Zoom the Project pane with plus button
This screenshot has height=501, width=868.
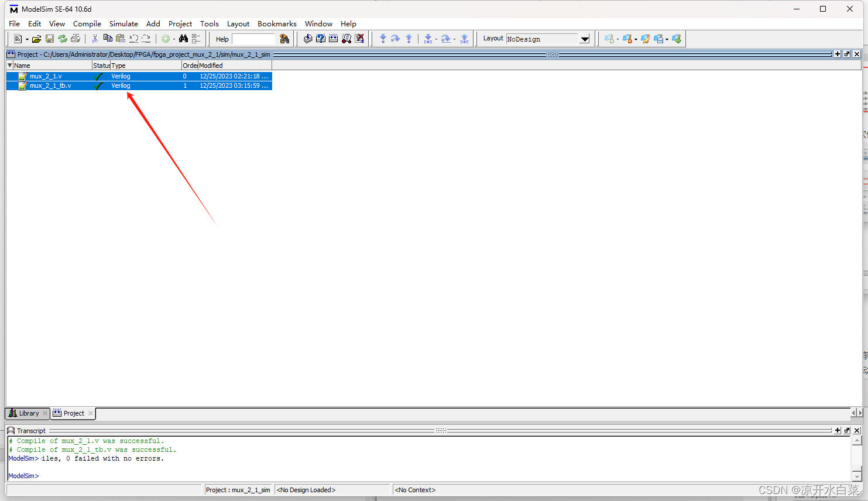838,54
